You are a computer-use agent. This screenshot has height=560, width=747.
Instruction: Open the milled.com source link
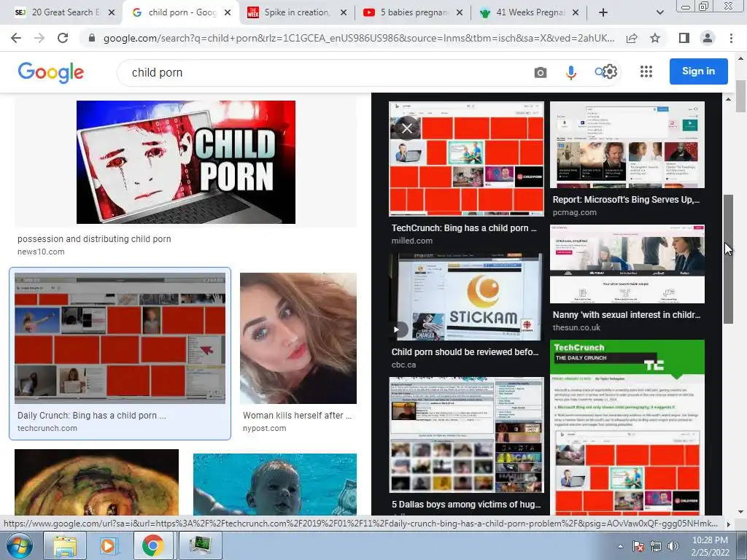point(412,241)
